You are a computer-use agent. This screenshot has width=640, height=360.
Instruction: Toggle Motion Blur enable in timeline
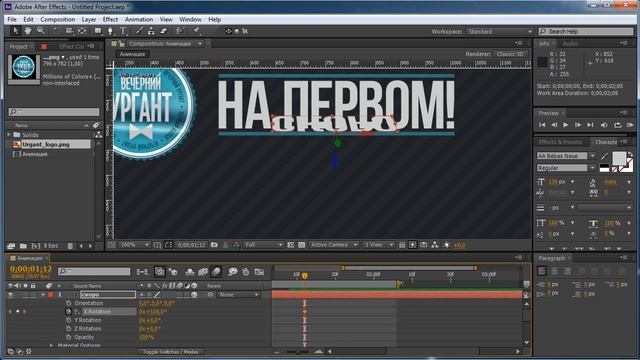216,272
